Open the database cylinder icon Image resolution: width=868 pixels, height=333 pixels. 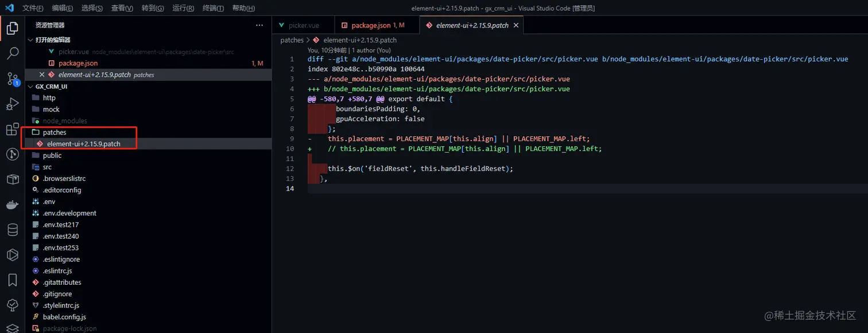(12, 230)
